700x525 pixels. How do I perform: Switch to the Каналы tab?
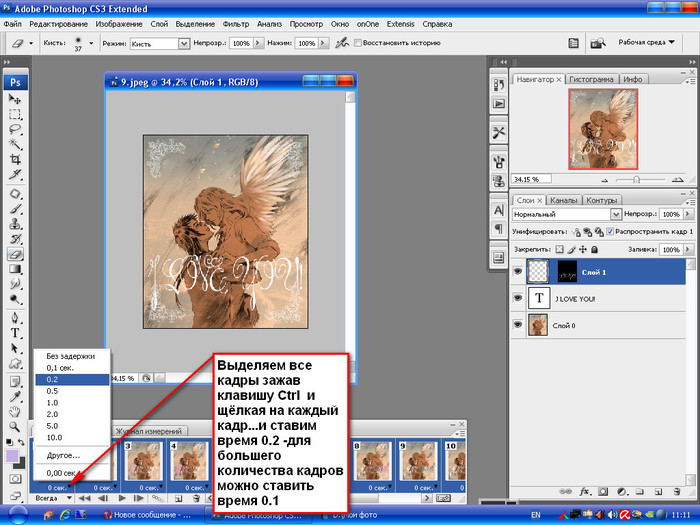[563, 200]
